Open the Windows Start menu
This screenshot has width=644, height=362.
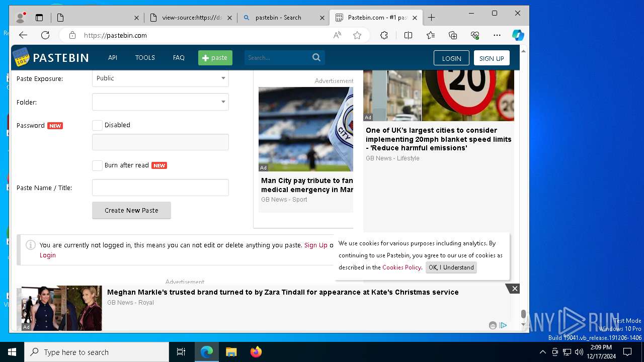(12, 352)
